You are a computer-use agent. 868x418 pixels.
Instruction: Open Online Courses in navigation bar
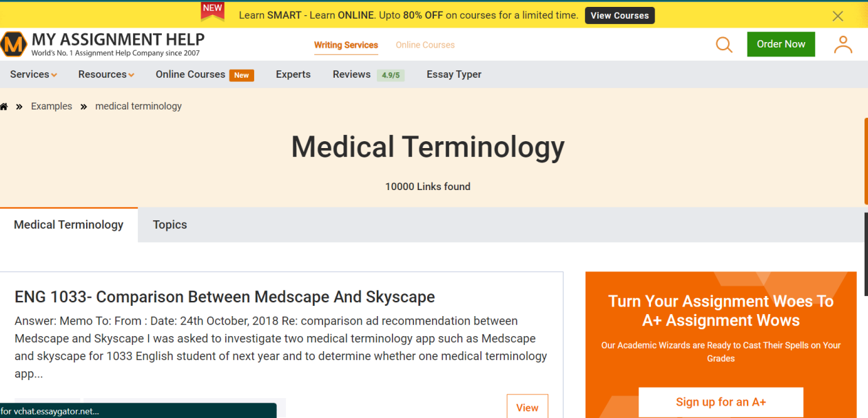(x=190, y=74)
